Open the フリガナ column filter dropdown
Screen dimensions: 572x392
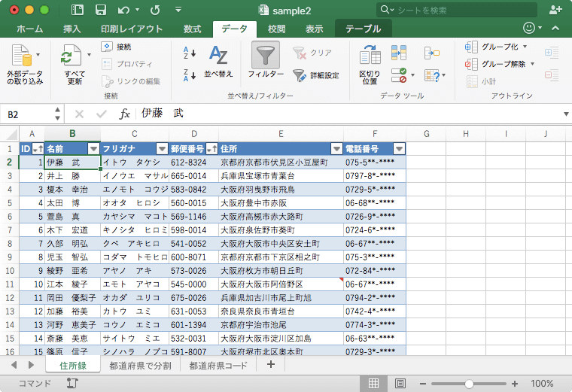(162, 149)
